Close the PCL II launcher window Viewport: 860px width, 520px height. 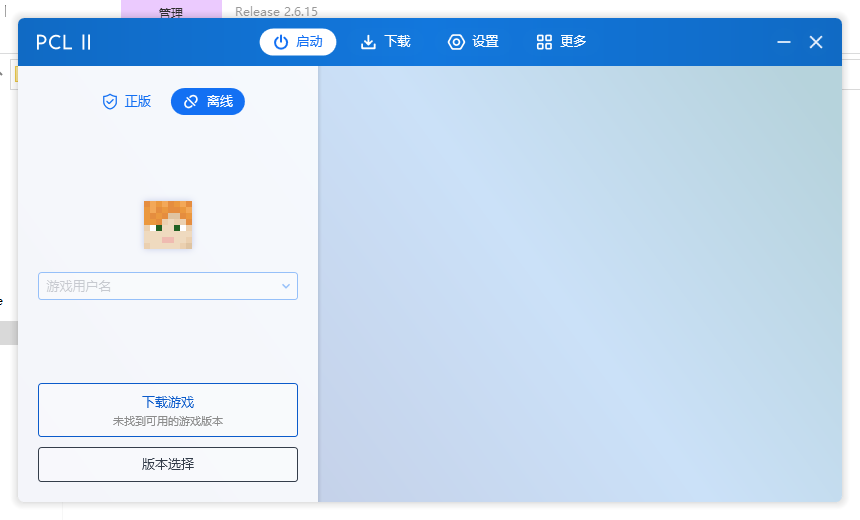(816, 42)
